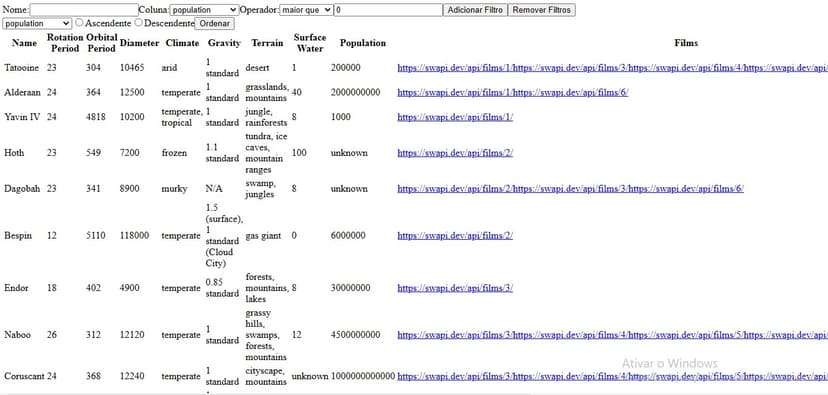Click the Alderaan name cell
Image resolution: width=828 pixels, height=395 pixels.
click(x=22, y=92)
